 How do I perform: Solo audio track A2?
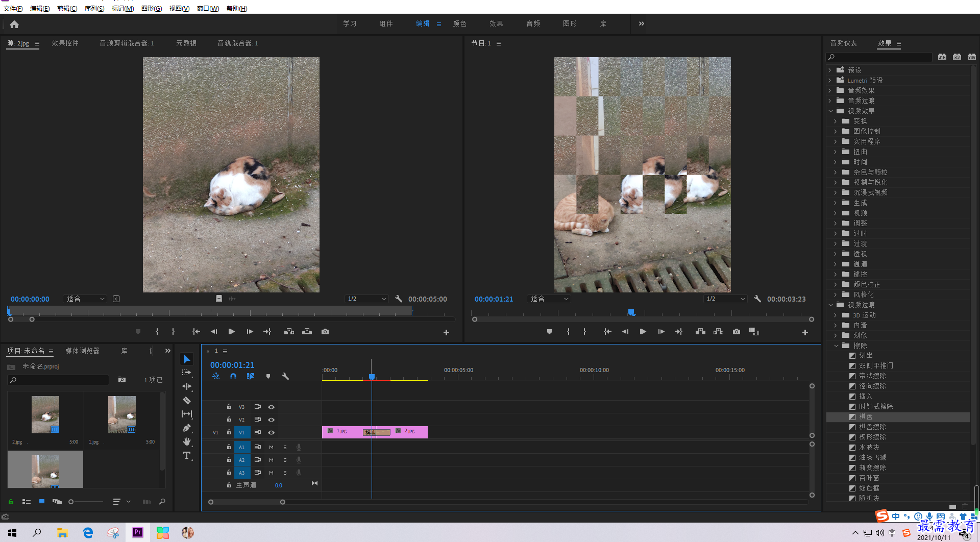point(285,460)
